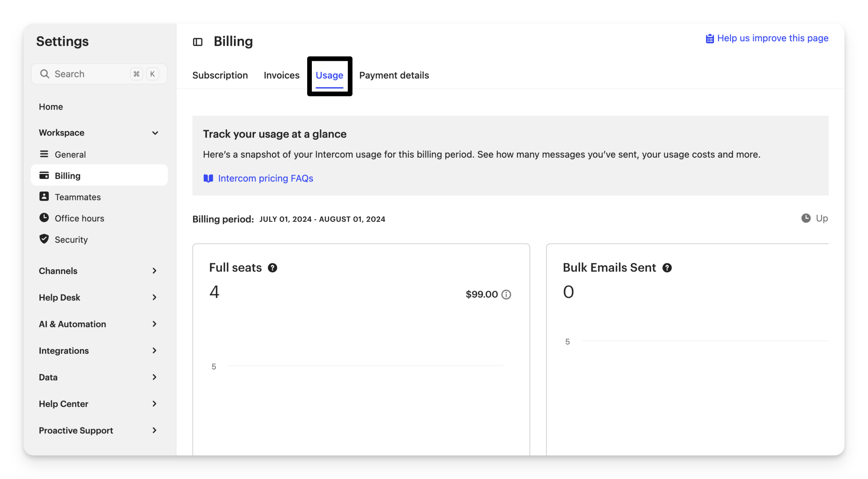Select Billing in the sidebar
The width and height of the screenshot is (868, 479).
point(99,175)
